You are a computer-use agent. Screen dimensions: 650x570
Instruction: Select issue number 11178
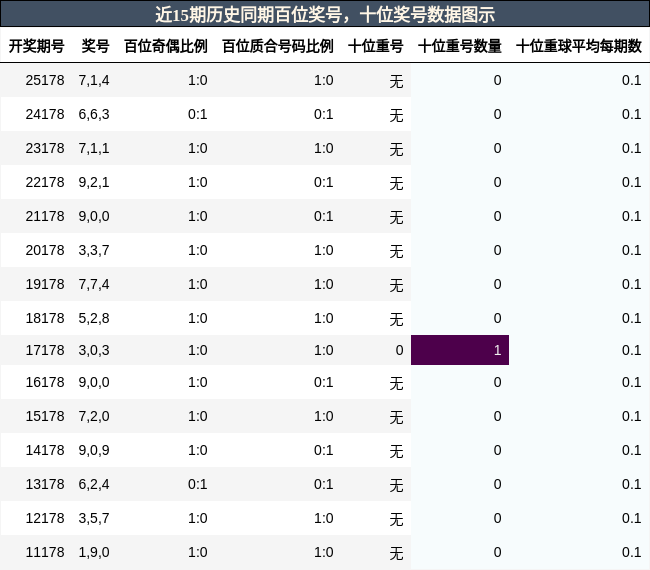(x=45, y=552)
